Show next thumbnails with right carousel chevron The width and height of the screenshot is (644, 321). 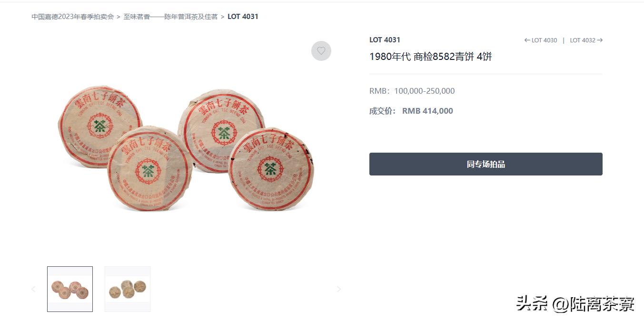339,289
